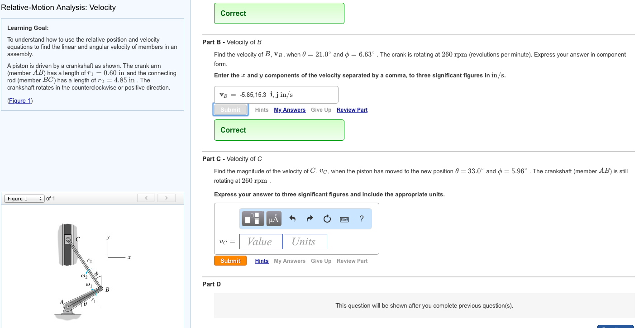
Task: Select the µÅ units symbol tool
Action: (x=272, y=219)
